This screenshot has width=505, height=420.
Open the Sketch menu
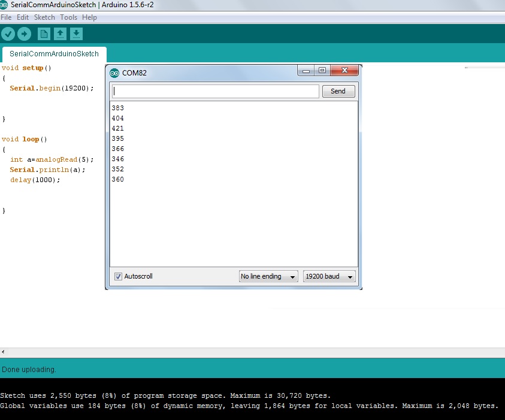click(44, 17)
